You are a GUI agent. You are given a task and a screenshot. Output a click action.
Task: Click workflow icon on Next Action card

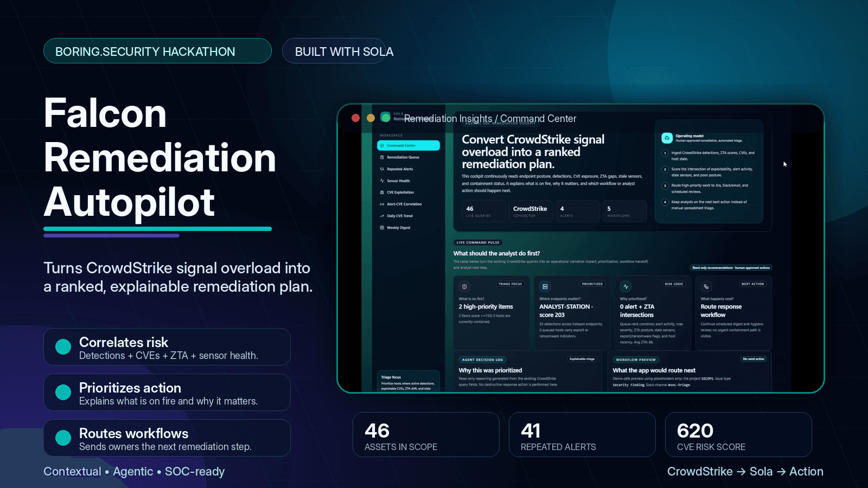click(x=706, y=286)
